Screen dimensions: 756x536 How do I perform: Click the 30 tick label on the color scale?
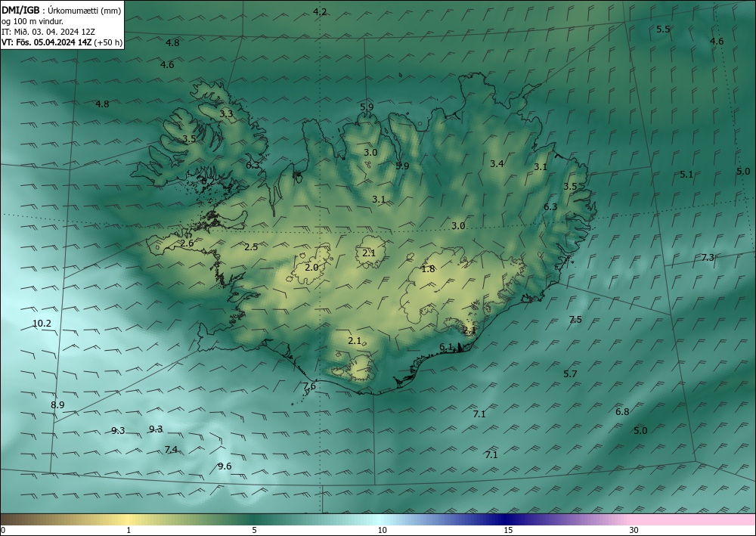click(x=634, y=530)
